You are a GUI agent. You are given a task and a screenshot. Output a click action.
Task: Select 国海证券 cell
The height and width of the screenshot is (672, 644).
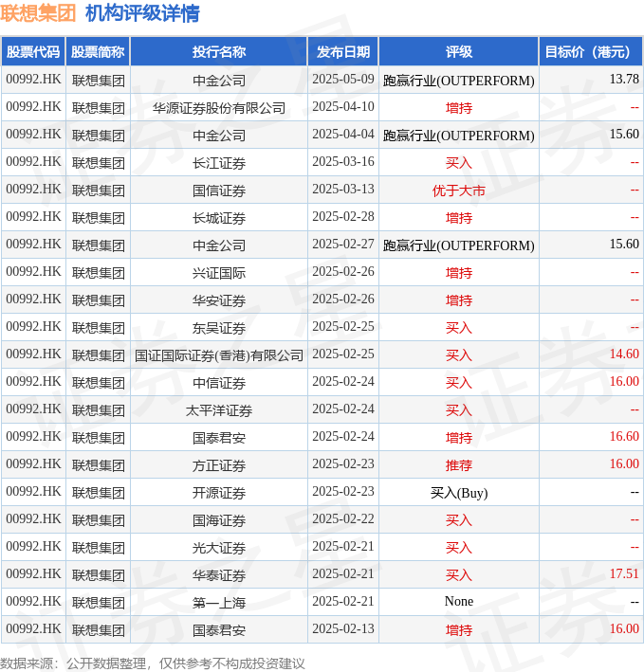pos(219,519)
